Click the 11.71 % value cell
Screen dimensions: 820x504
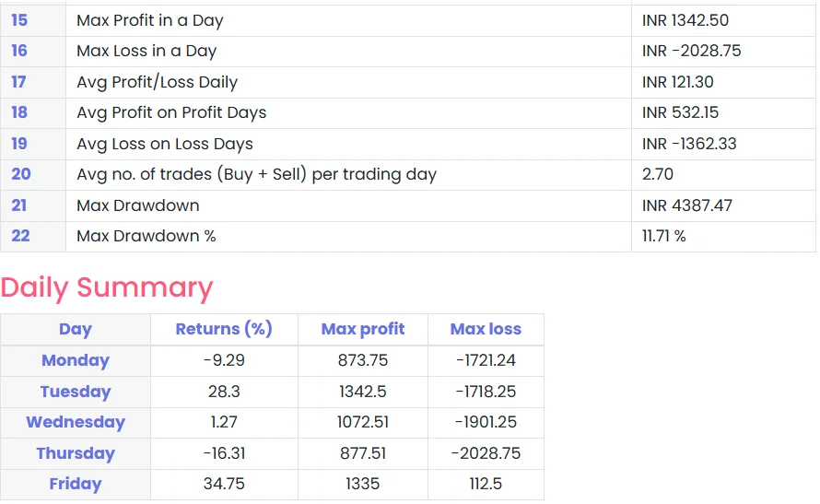[664, 236]
